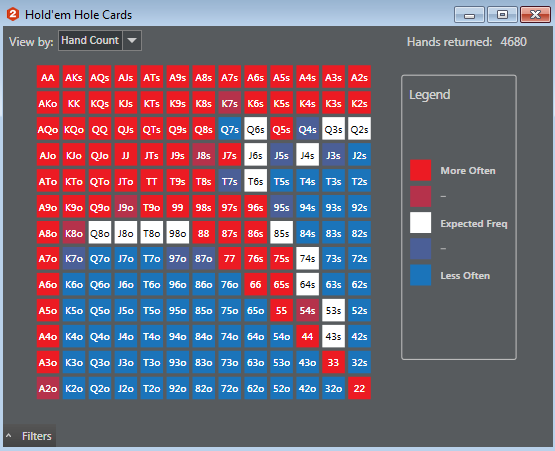This screenshot has width=555, height=451.
Task: Click the Less Often blue swatch
Action: [420, 275]
